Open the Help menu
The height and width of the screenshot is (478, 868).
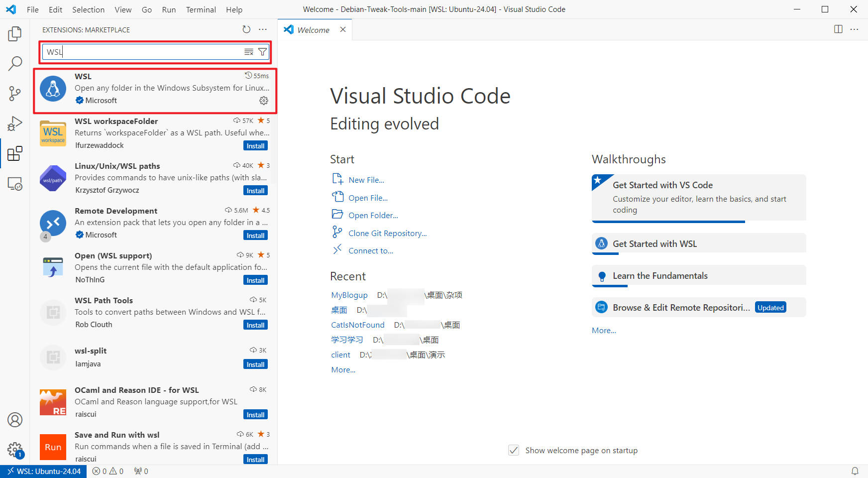point(234,9)
